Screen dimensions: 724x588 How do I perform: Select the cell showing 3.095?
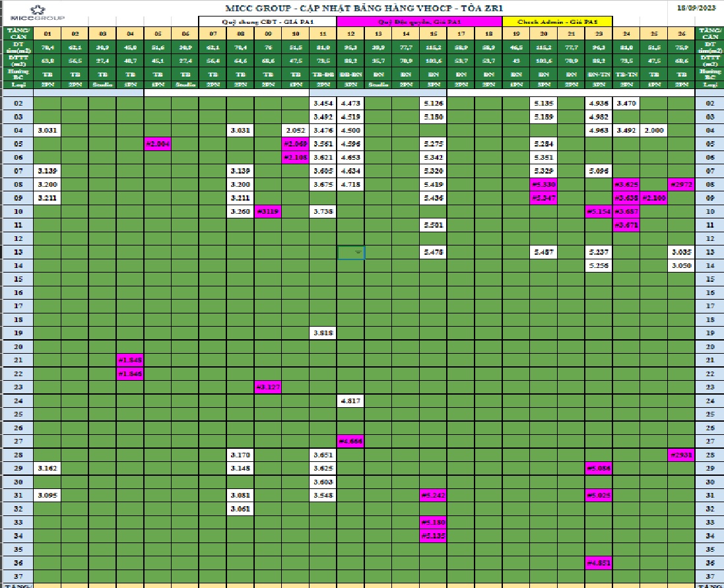tap(47, 495)
